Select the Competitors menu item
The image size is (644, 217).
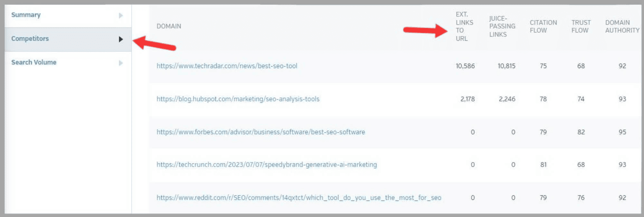[30, 39]
